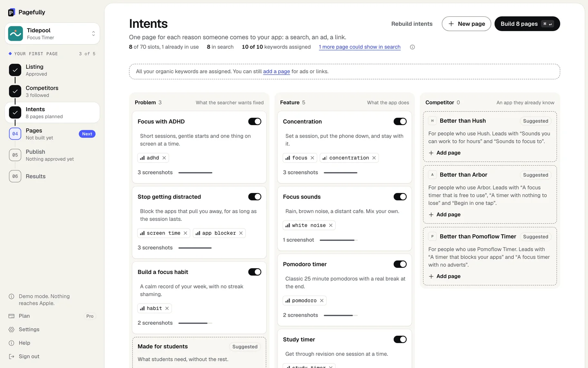
Task: Open the Pages step
Action: point(52,134)
